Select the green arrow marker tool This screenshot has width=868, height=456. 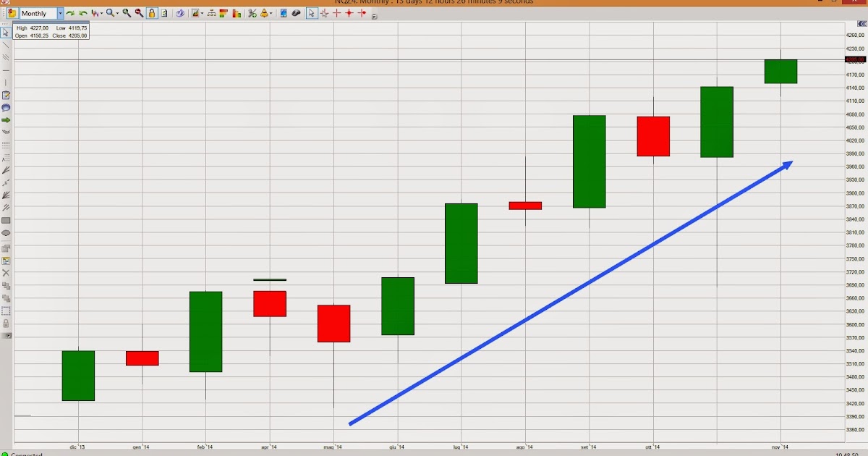pos(7,120)
